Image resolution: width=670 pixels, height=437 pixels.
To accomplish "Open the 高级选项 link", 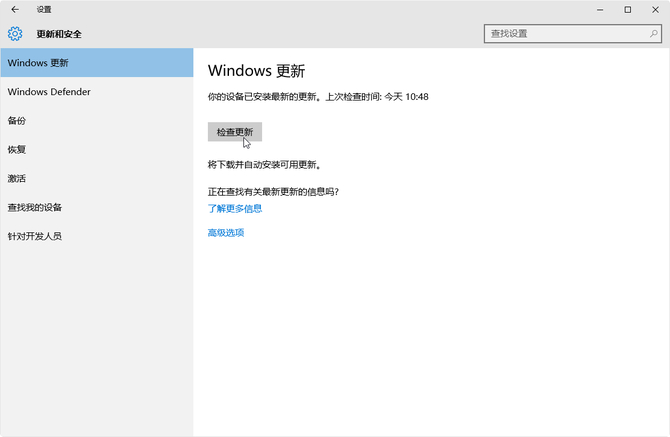I will [226, 233].
